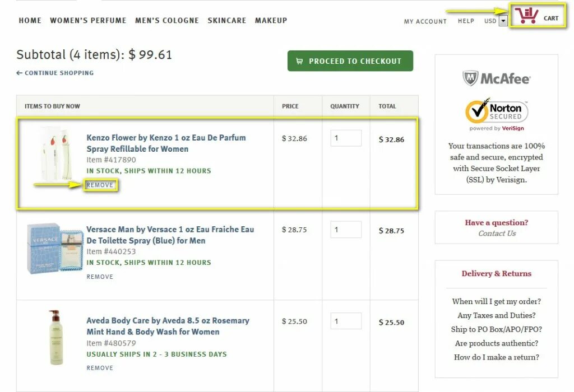Screen dimensions: 574x392
Task: Open the shopping cart icon
Action: pos(526,15)
